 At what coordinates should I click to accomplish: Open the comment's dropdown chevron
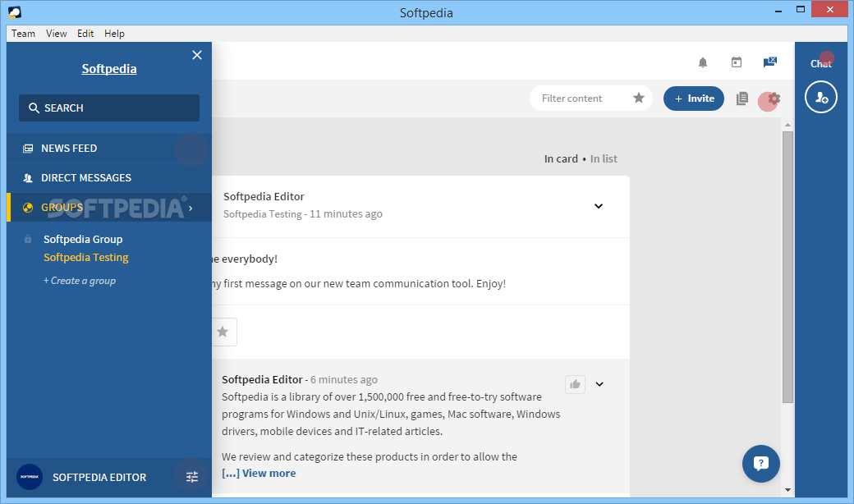coord(599,384)
